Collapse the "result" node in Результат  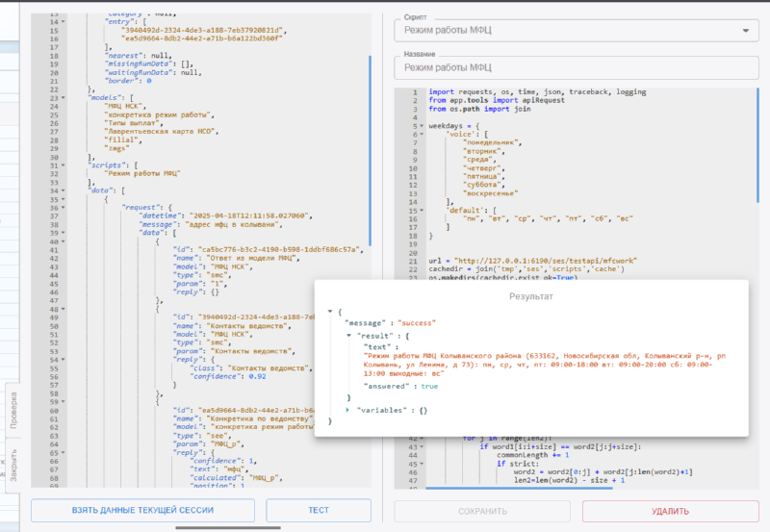[x=348, y=334]
